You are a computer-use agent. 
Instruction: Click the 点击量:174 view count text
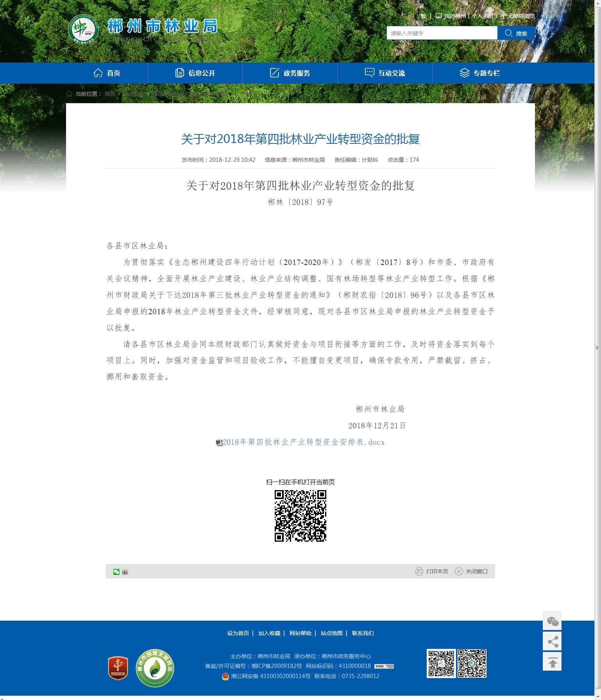coord(403,160)
